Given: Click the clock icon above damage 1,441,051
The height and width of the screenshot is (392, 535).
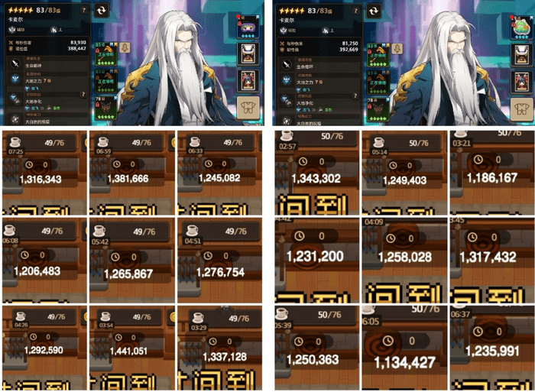Looking at the screenshot, I should [x=118, y=338].
